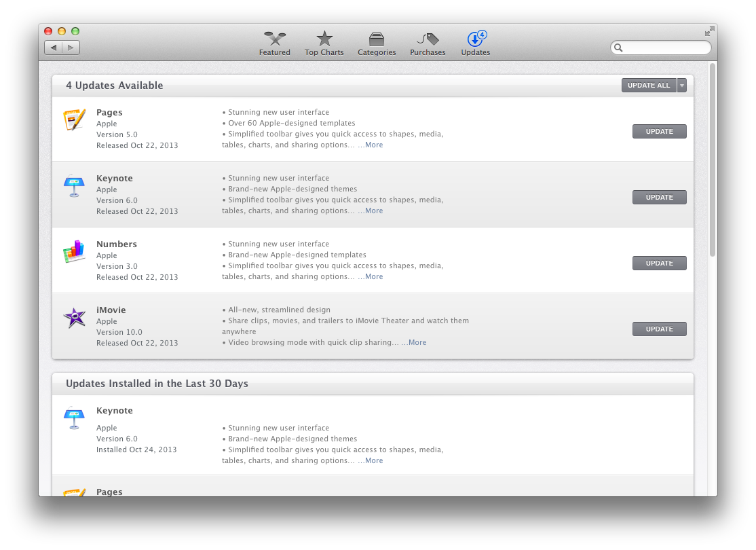Click 'Updates Installed in the Last 30 Days' heading
The height and width of the screenshot is (550, 756).
pyautogui.click(x=157, y=384)
